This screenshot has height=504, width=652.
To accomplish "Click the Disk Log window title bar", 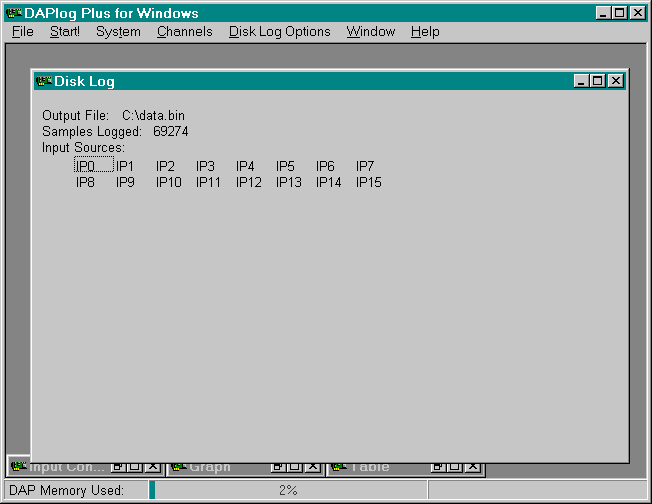I will pyautogui.click(x=330, y=81).
